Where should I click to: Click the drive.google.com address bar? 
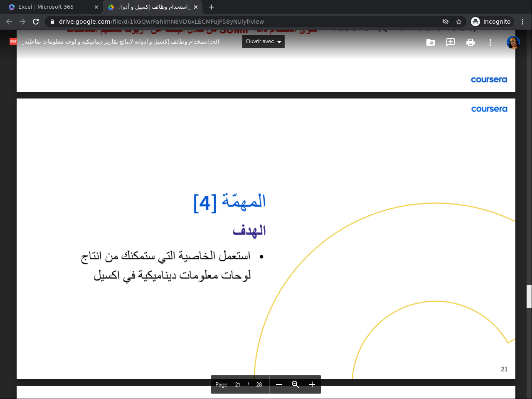[x=161, y=22]
